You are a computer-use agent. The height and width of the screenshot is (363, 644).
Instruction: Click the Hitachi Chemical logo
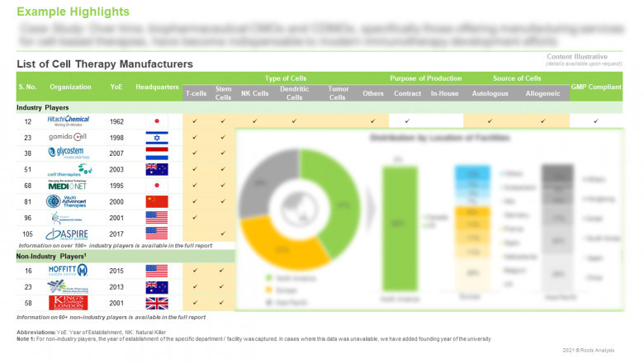tap(69, 121)
